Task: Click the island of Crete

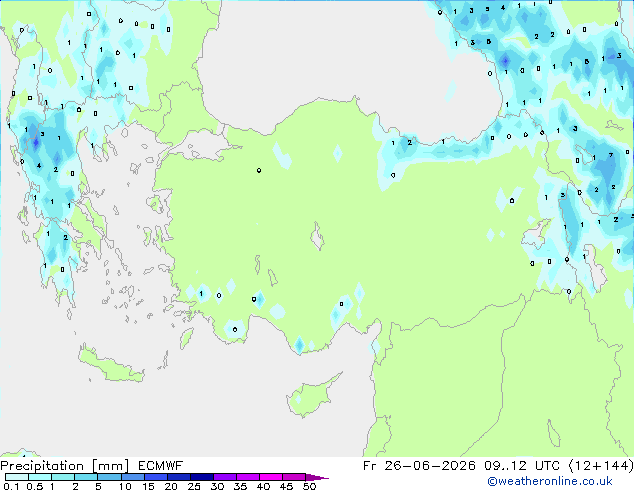Action: [110, 365]
